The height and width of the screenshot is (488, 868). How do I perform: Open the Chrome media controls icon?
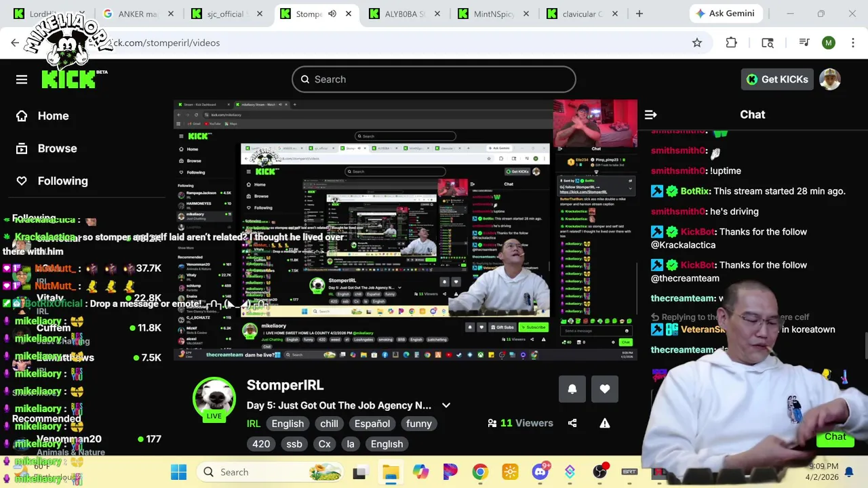[804, 43]
